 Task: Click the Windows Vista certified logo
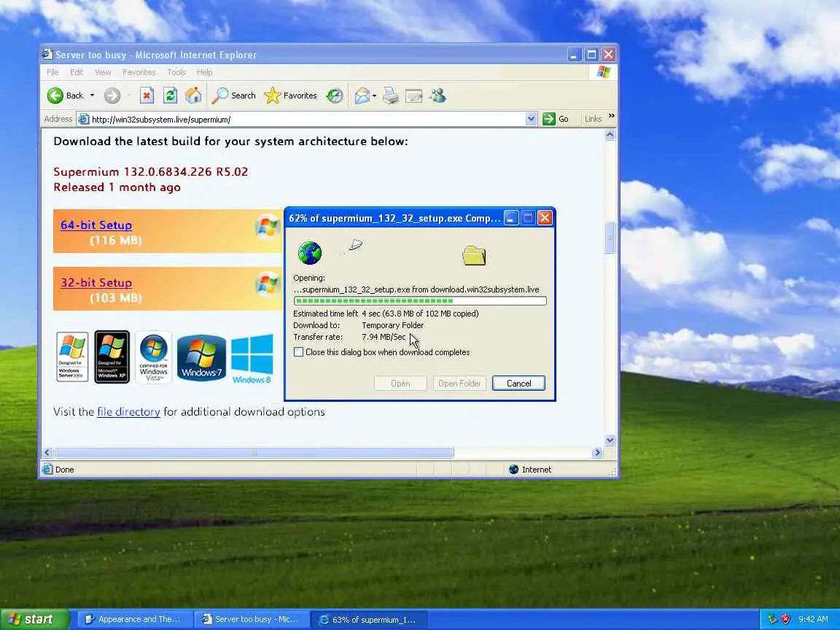[154, 357]
